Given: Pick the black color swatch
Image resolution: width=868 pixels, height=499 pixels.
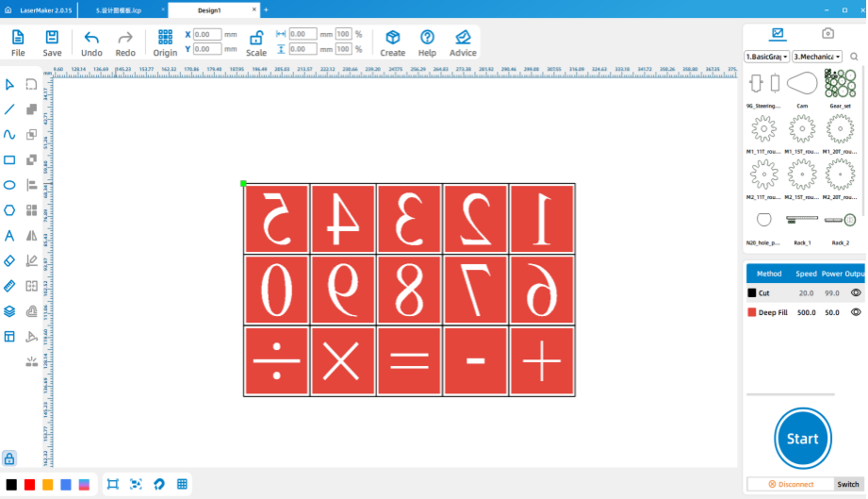Looking at the screenshot, I should [x=11, y=485].
